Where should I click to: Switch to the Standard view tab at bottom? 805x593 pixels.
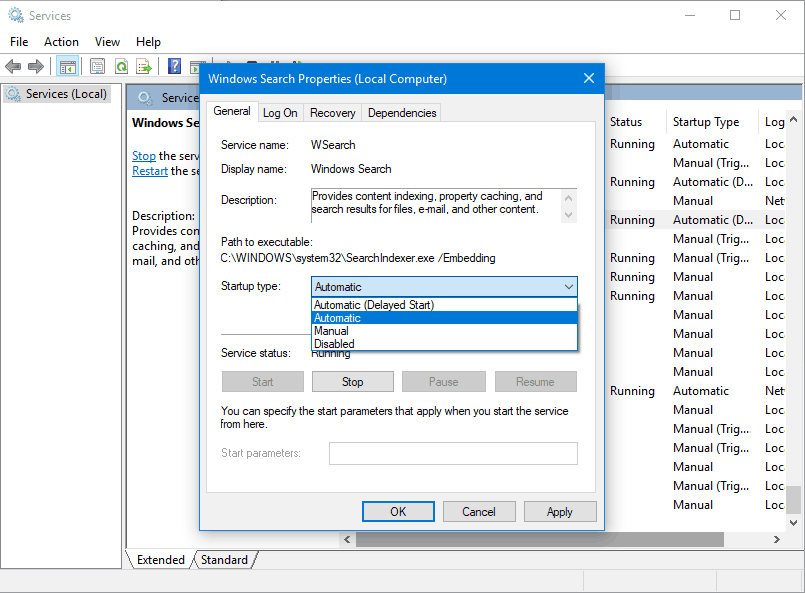[224, 560]
